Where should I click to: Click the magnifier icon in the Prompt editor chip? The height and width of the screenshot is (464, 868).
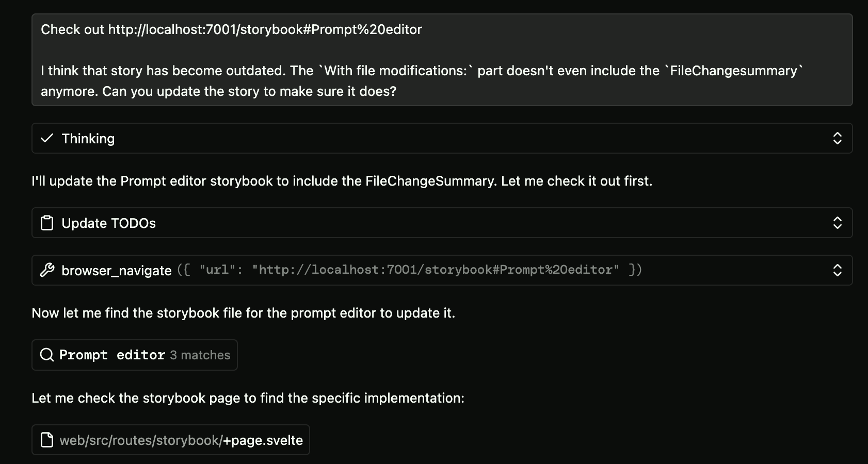pos(47,355)
